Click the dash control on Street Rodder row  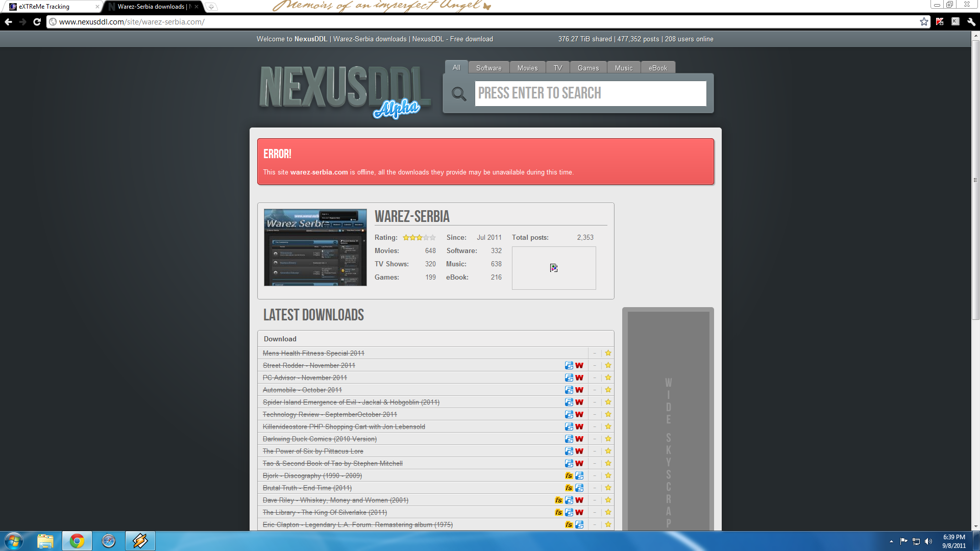coord(595,365)
